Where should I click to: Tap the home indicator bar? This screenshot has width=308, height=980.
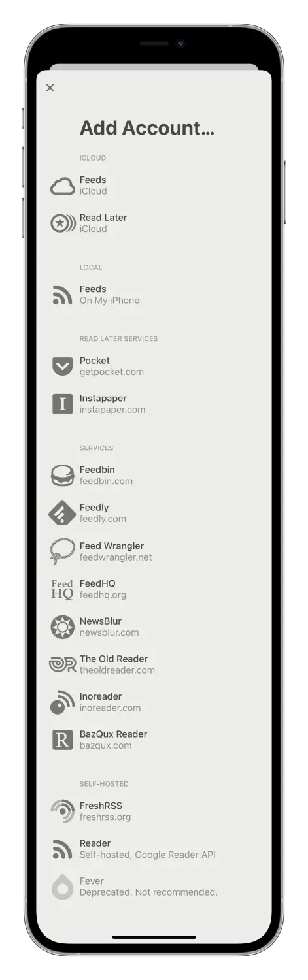[x=154, y=937]
